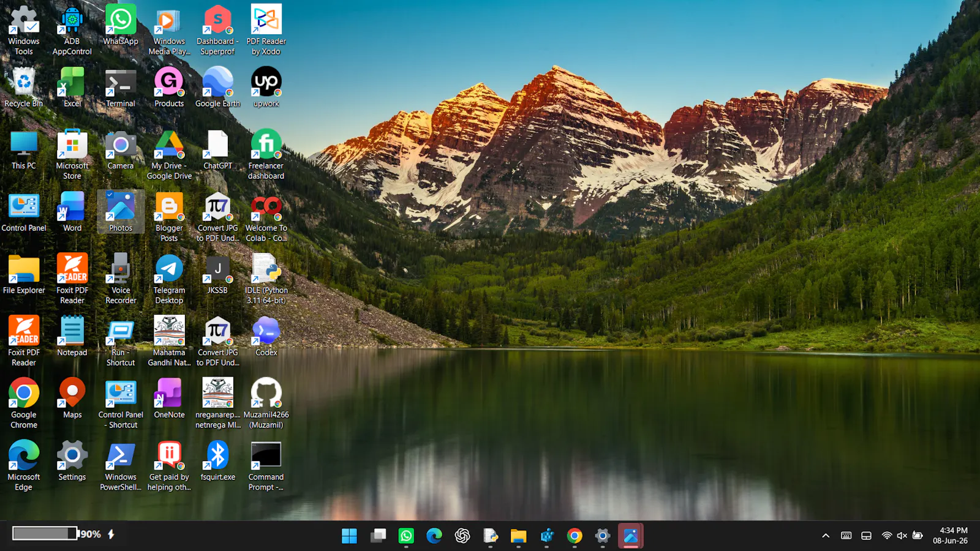Select the Word desktop shortcut
The height and width of the screenshot is (551, 980).
point(72,212)
